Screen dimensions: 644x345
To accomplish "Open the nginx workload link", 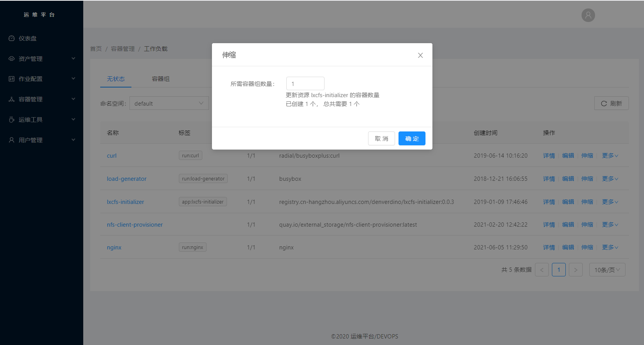I will (114, 247).
